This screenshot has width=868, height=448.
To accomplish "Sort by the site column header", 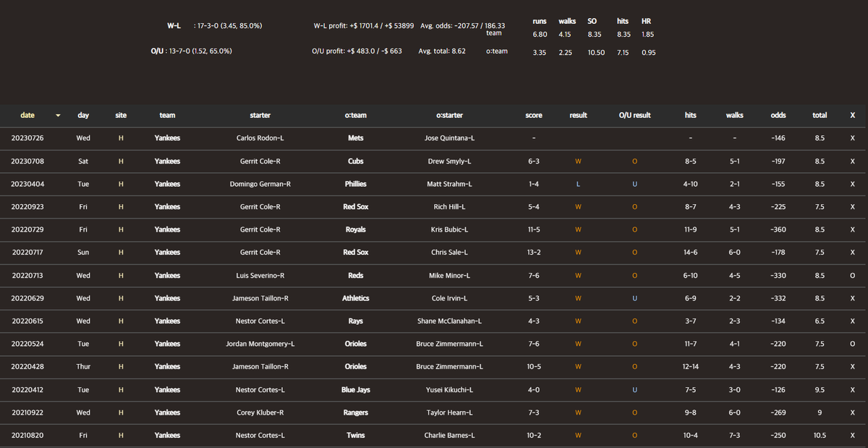I will click(121, 115).
